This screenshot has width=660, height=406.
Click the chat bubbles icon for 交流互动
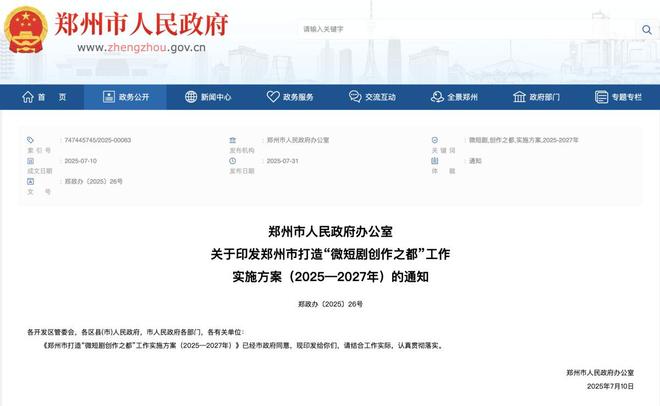[355, 97]
